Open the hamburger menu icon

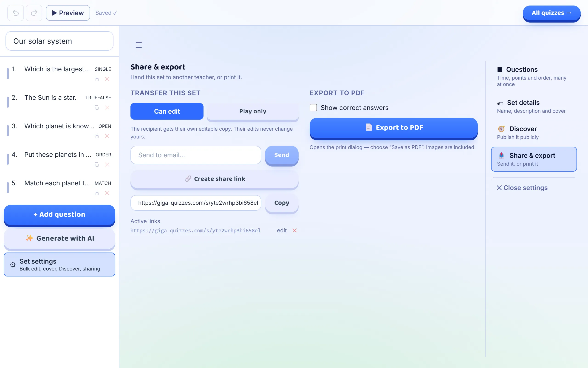coord(139,45)
